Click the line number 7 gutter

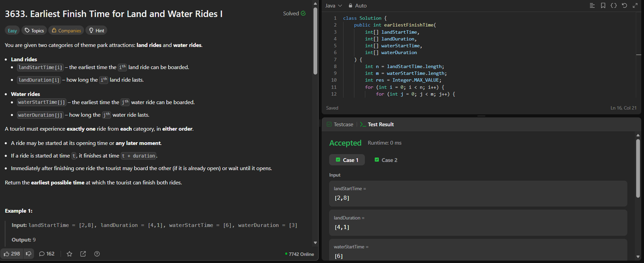pos(335,60)
